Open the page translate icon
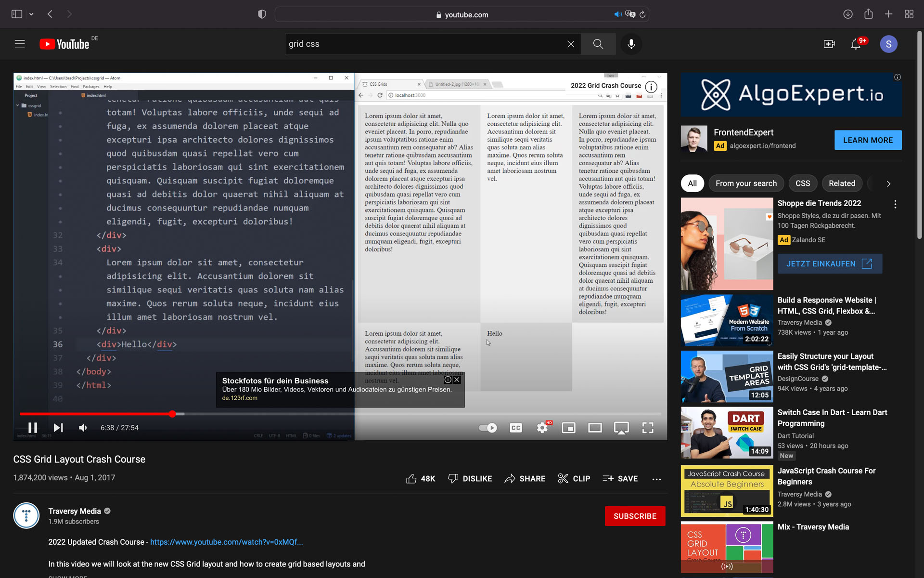Viewport: 924px width, 578px height. pyautogui.click(x=630, y=14)
